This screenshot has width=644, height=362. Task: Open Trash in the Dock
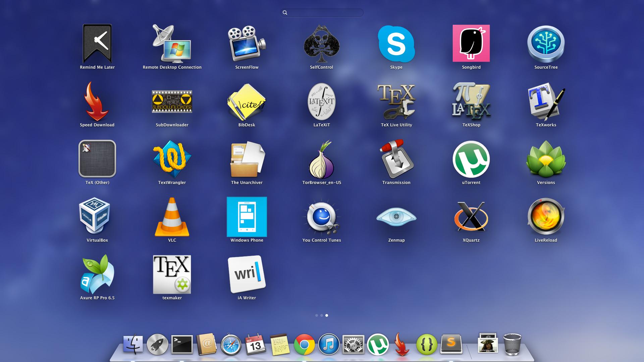coord(513,344)
